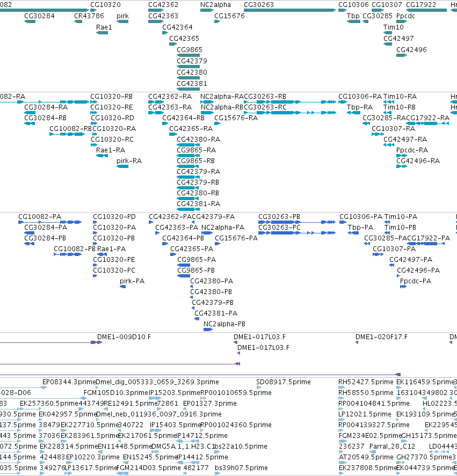Select the CG9865 gene label
This screenshot has width=457, height=476.
(x=190, y=49)
